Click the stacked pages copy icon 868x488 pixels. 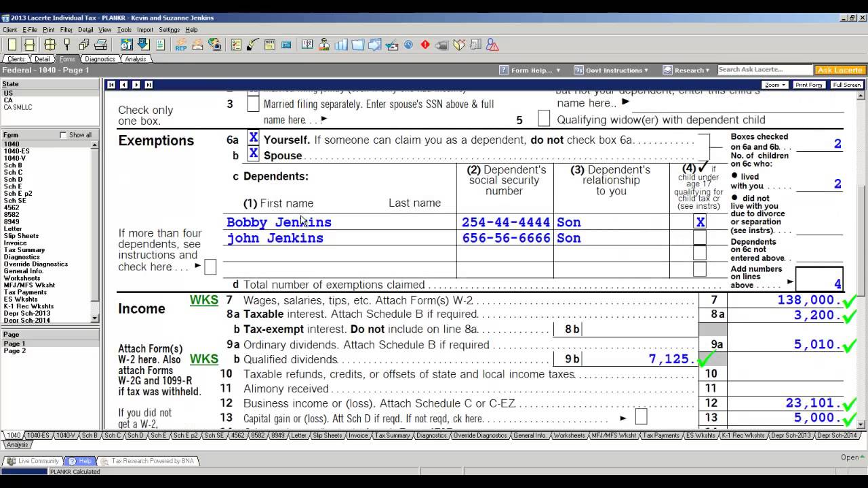tap(84, 45)
